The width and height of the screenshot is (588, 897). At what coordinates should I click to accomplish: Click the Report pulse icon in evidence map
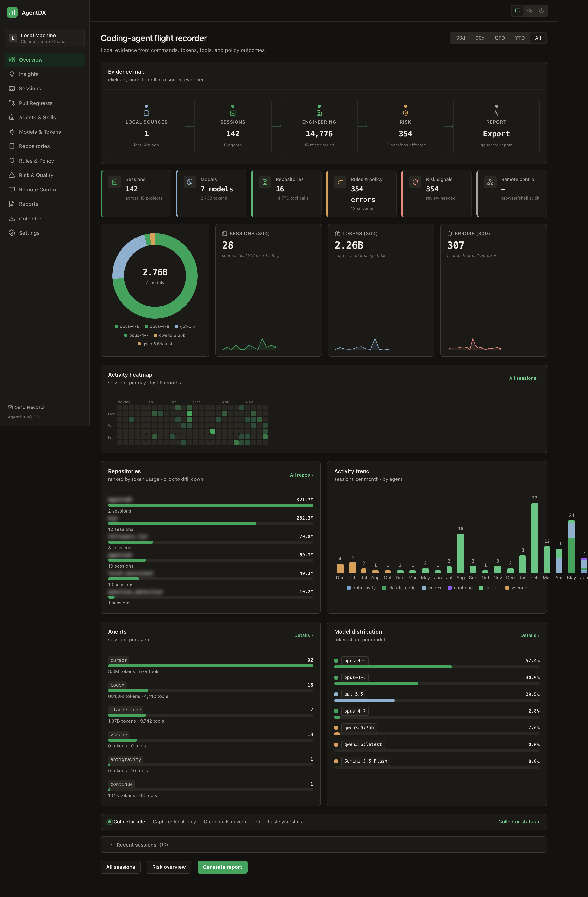pyautogui.click(x=496, y=113)
